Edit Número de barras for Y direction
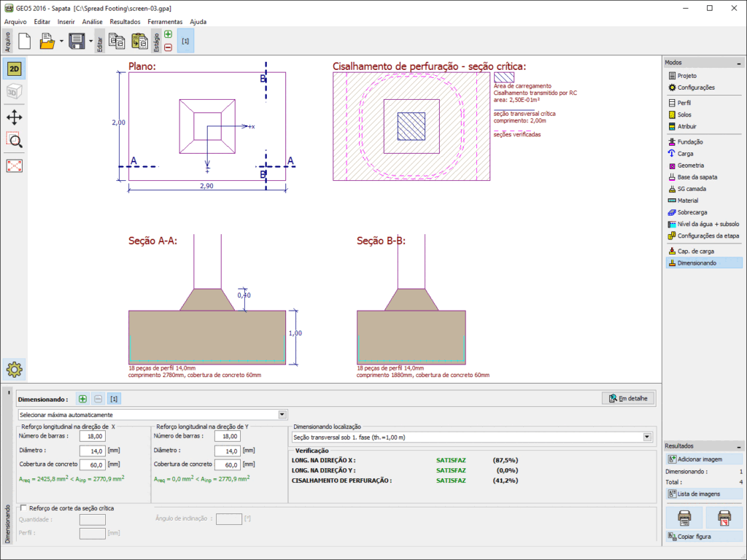This screenshot has width=747, height=560. (x=228, y=436)
